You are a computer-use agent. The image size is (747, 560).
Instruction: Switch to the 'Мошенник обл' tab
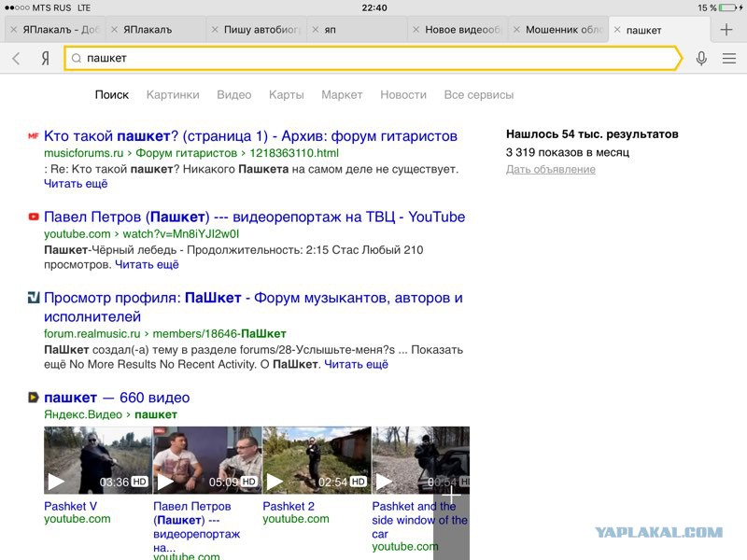[564, 30]
